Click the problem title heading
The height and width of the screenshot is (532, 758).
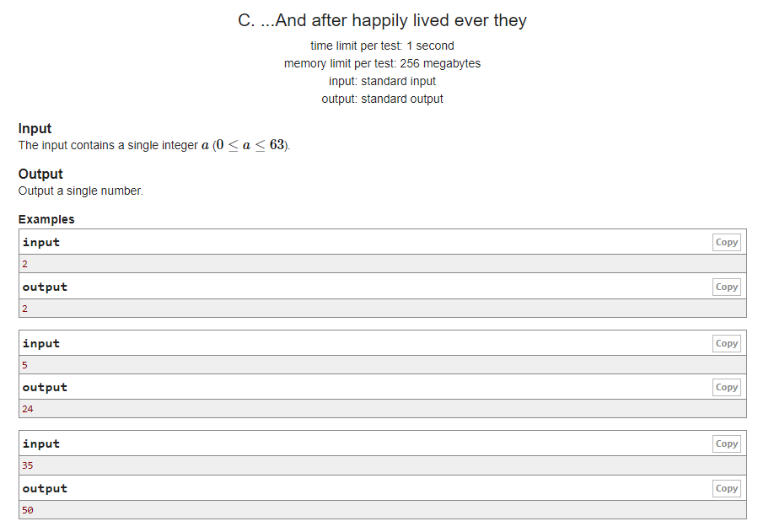382,20
